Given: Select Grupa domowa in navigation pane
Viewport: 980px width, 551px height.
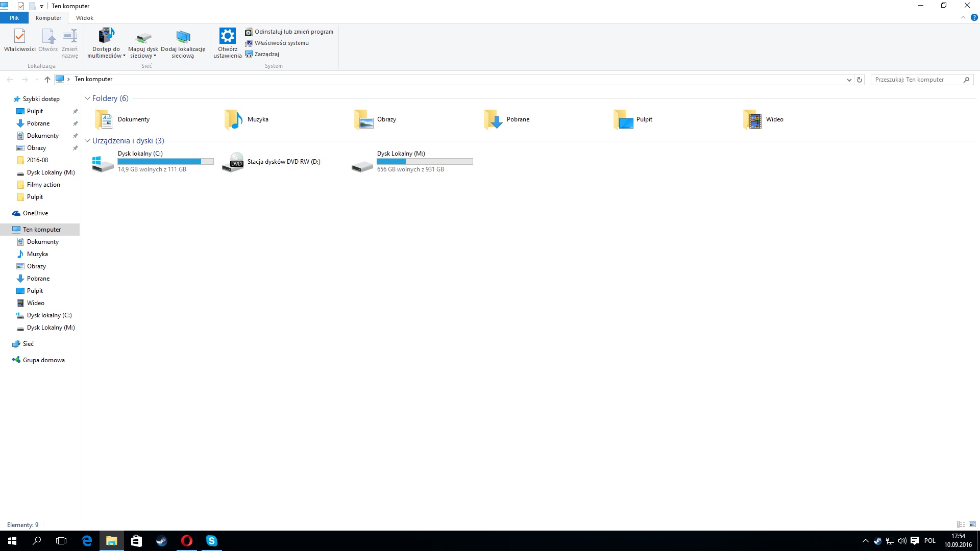Looking at the screenshot, I should click(x=43, y=360).
